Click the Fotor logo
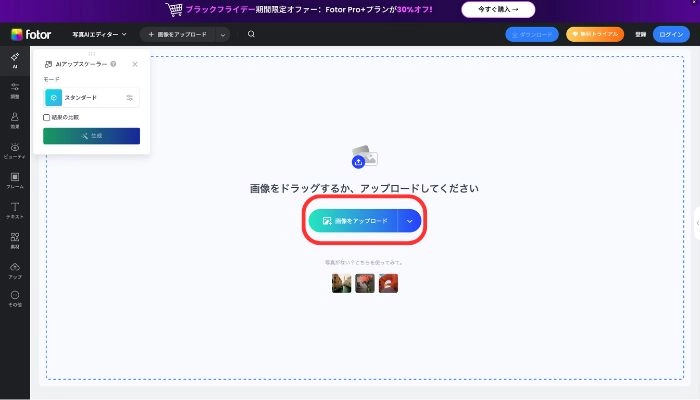The width and height of the screenshot is (700, 400). tap(31, 34)
